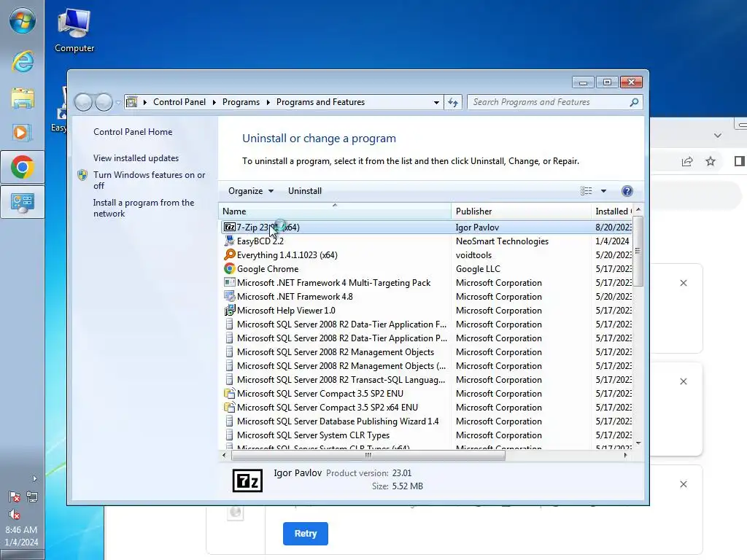Refresh the Programs and Features list

(452, 102)
